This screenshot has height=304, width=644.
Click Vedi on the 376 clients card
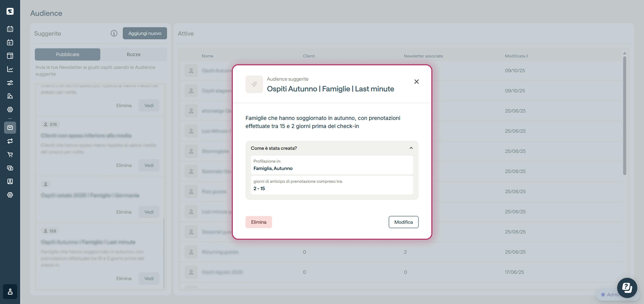pos(149,165)
